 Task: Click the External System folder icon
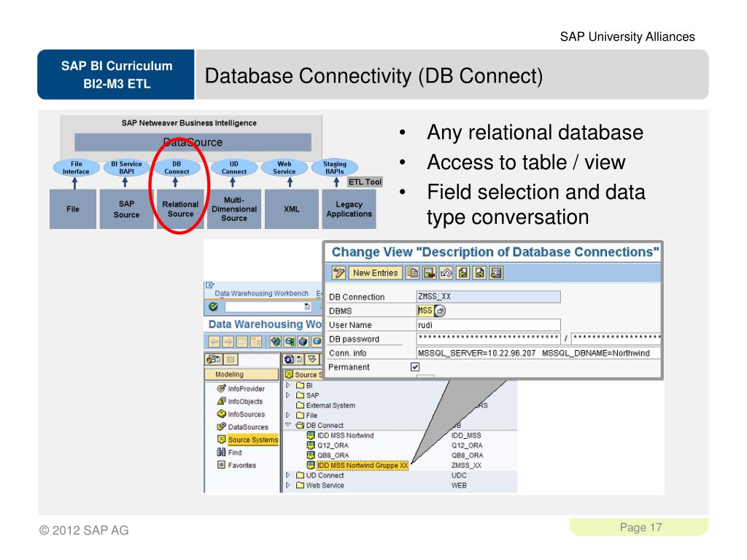point(300,405)
